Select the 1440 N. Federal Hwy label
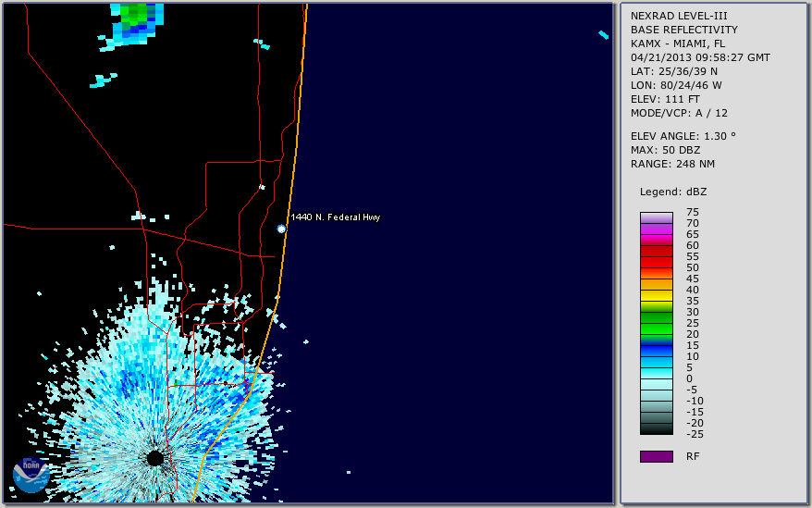The height and width of the screenshot is (508, 812). click(x=336, y=217)
